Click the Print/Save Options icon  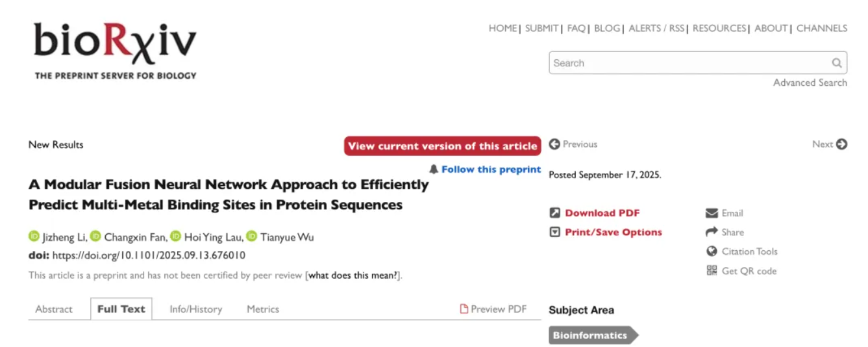tap(555, 232)
